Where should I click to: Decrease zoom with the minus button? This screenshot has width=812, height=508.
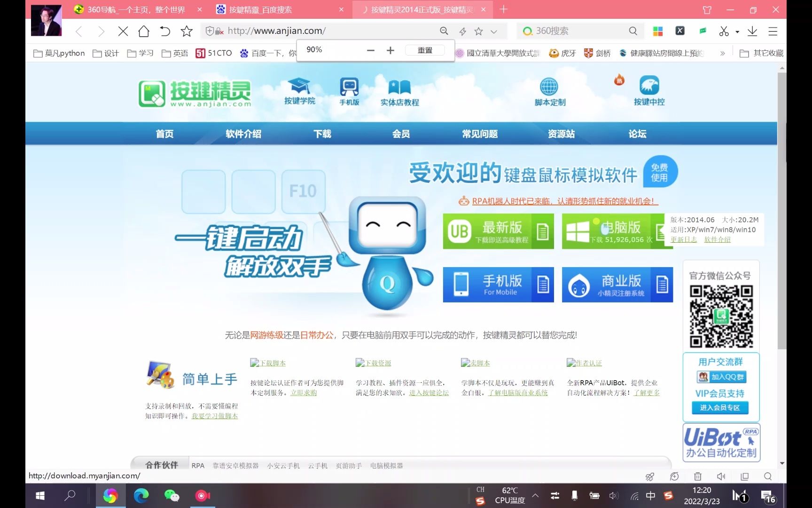371,50
